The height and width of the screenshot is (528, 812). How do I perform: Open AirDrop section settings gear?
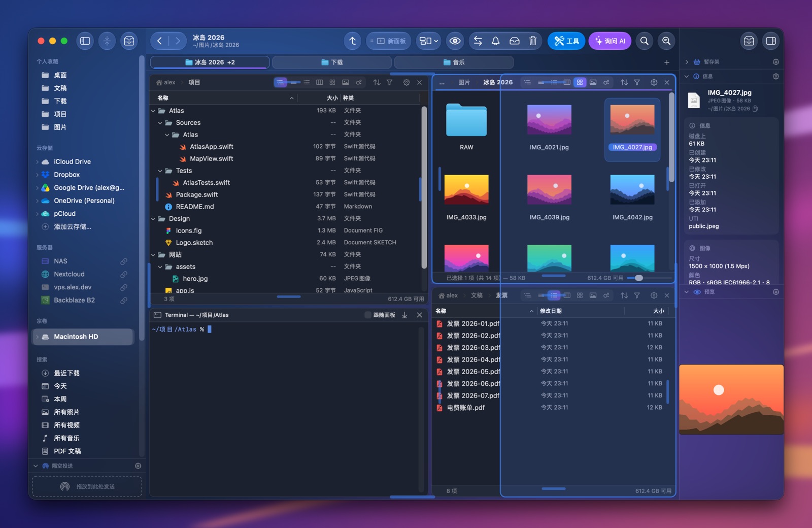138,466
